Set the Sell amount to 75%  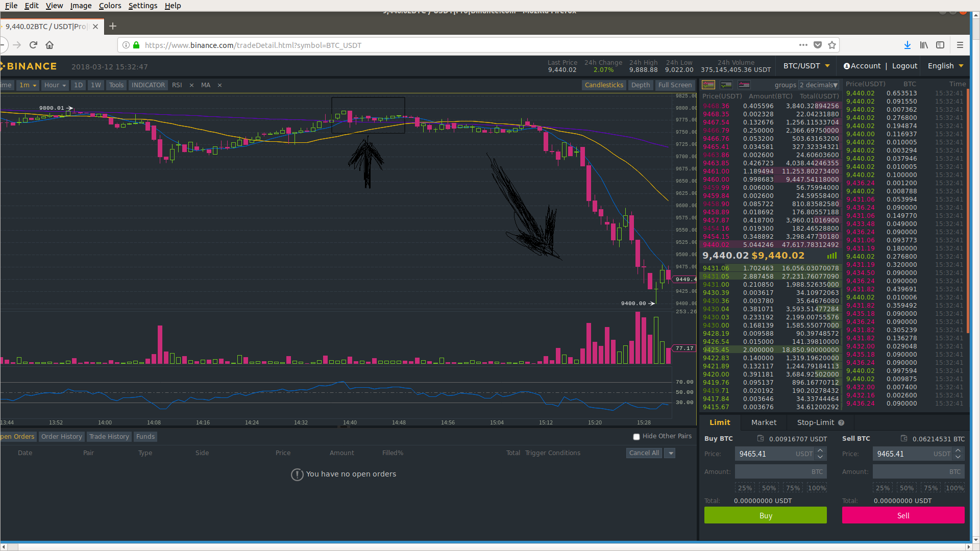[930, 488]
